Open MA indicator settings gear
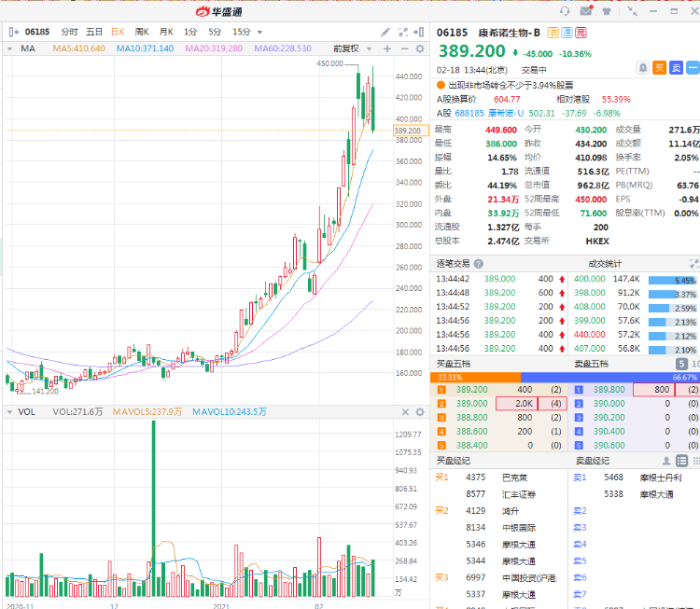Screen dimensions: 700x609 pos(420,48)
